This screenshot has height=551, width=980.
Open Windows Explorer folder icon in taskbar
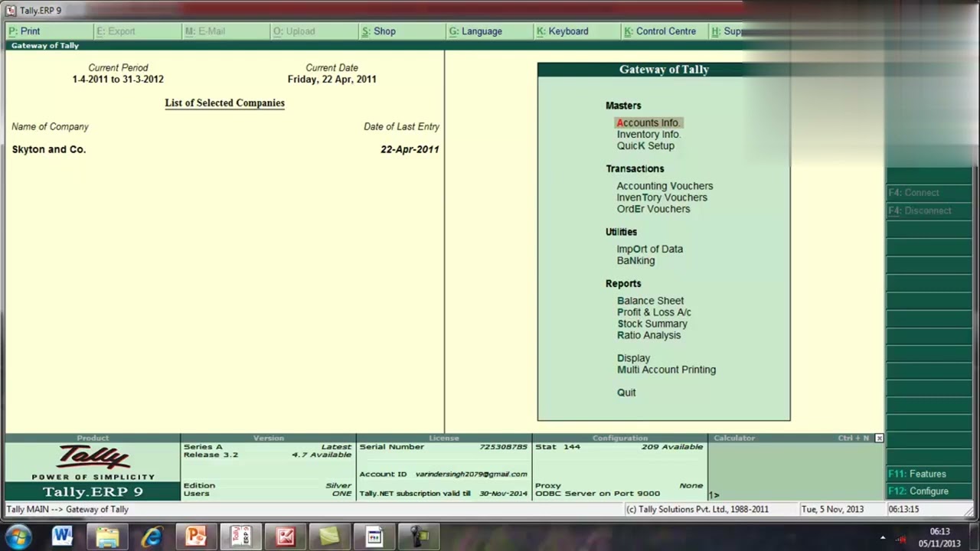tap(107, 536)
